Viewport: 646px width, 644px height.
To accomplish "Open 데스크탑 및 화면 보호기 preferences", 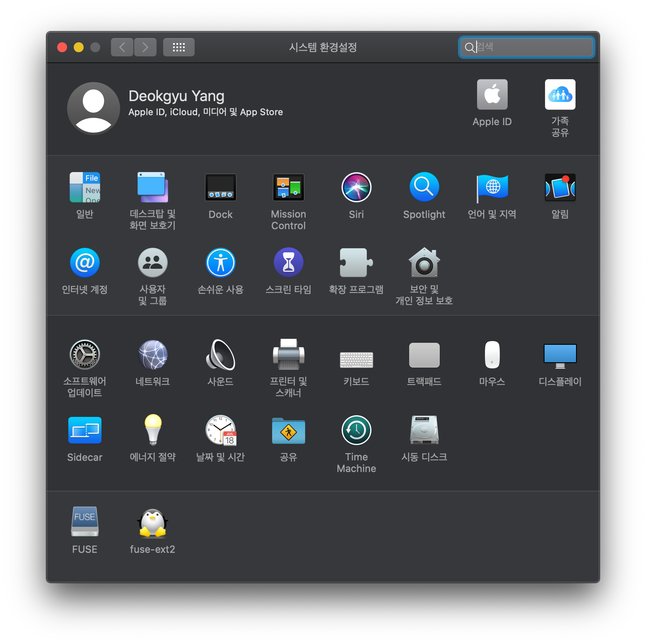I will (153, 187).
